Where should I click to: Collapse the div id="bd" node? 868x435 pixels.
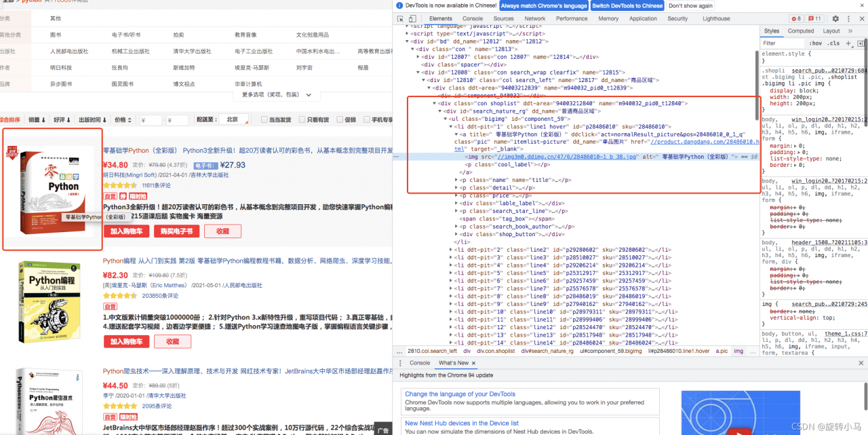point(408,41)
